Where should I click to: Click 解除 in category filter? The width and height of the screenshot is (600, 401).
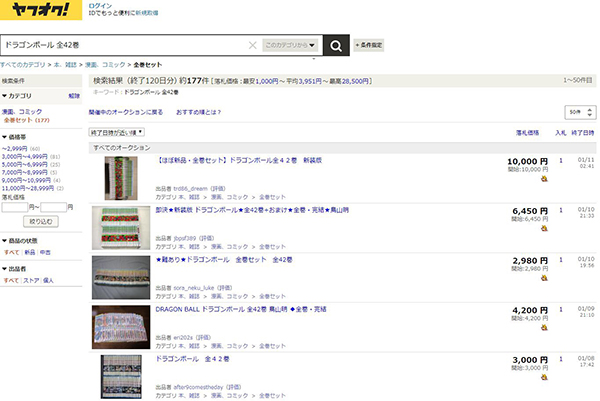tap(74, 96)
